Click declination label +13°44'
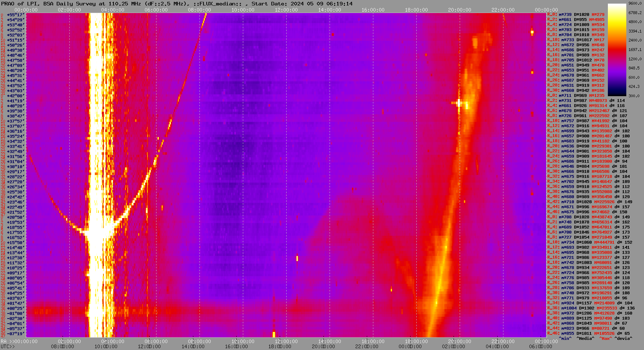Image resolution: width=644 pixels, height=350 pixels. 16,253
